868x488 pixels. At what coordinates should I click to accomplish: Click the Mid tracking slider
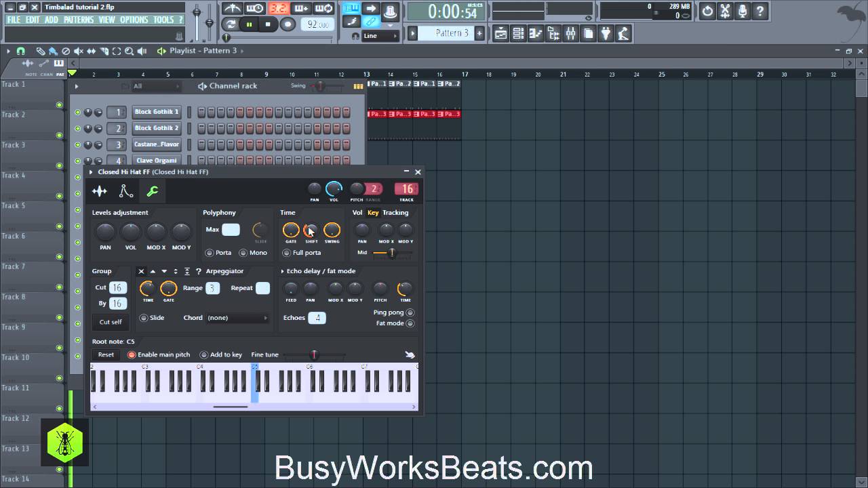pos(392,253)
